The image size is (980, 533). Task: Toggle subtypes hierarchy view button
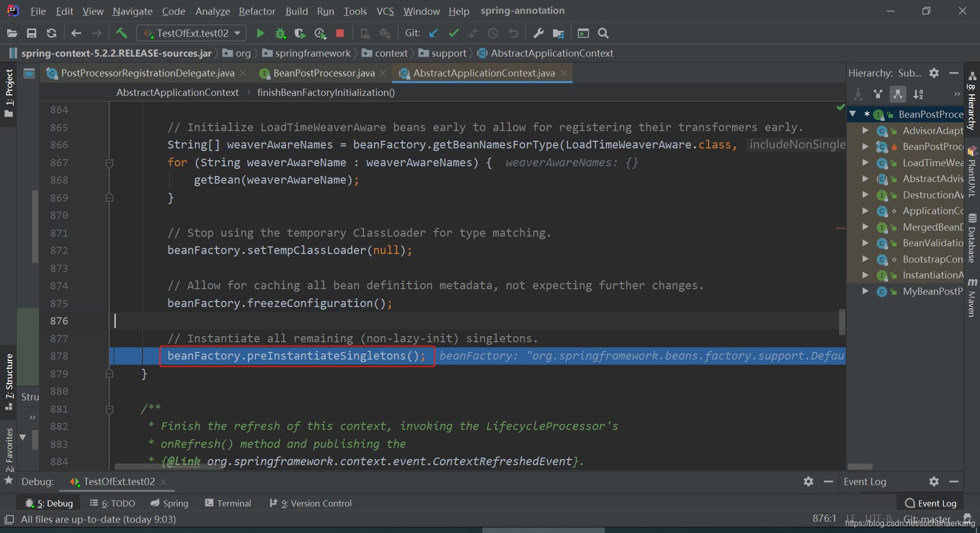coord(898,94)
